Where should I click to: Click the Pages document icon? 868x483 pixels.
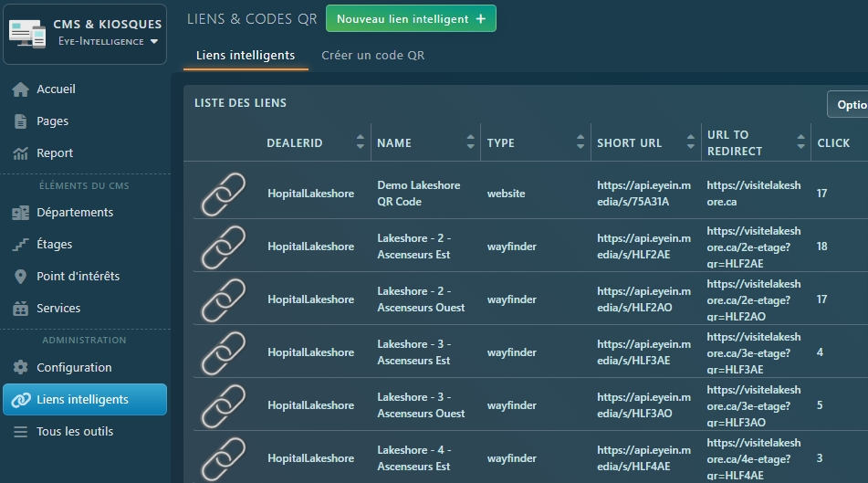click(x=20, y=121)
